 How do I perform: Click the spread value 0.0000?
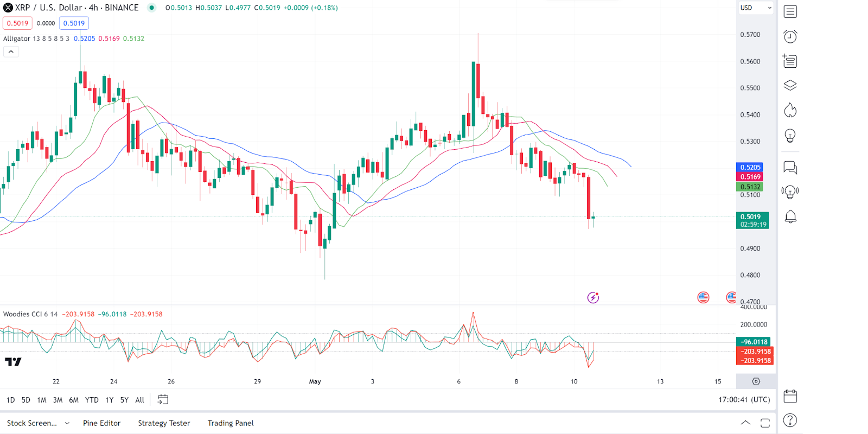[x=46, y=23]
